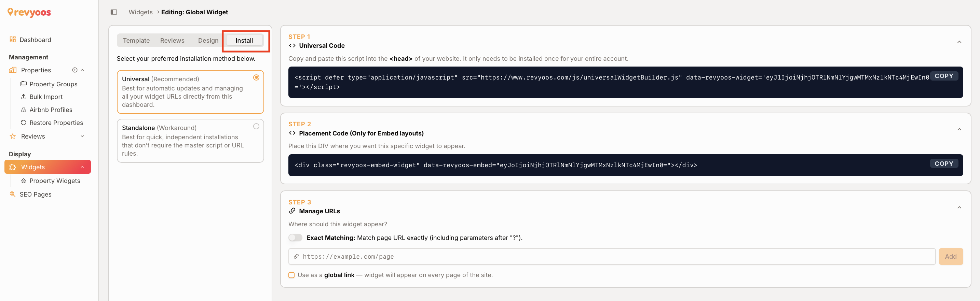Image resolution: width=980 pixels, height=301 pixels.
Task: Click the Widgets puzzle icon
Action: (x=13, y=167)
